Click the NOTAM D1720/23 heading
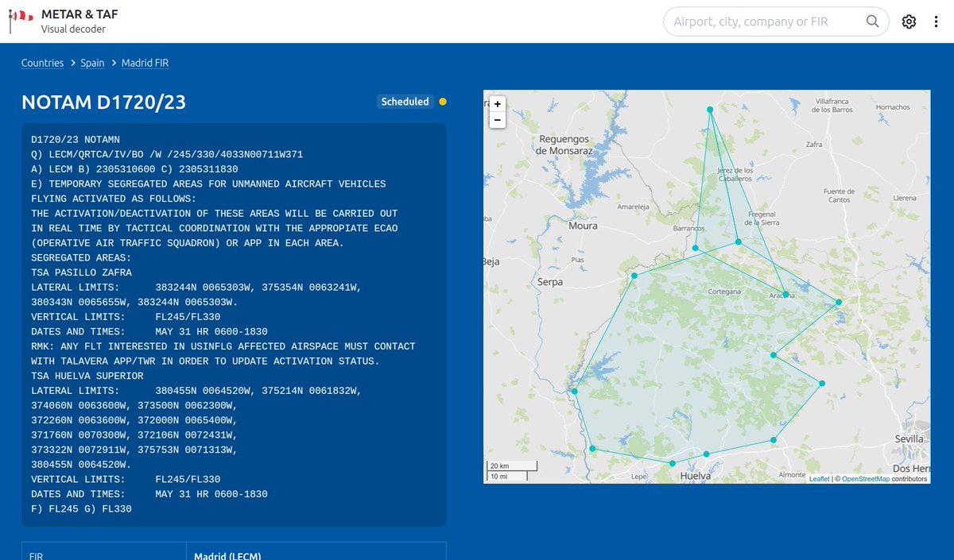Image resolution: width=954 pixels, height=560 pixels. pyautogui.click(x=103, y=102)
